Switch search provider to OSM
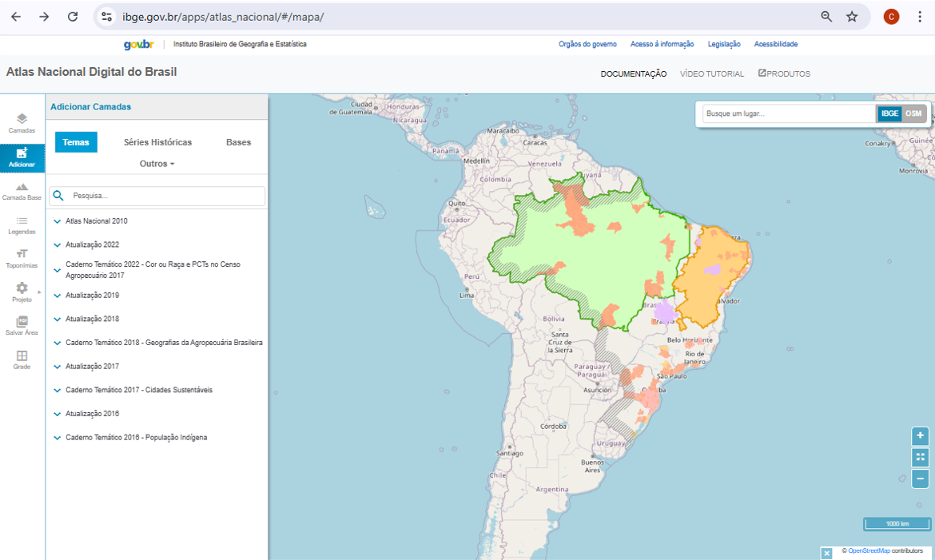935x560 pixels. (913, 114)
